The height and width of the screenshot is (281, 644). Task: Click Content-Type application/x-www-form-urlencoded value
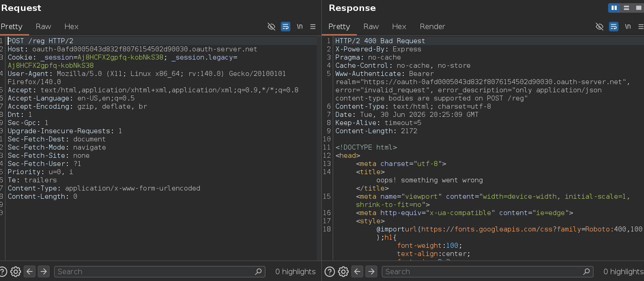(x=132, y=188)
